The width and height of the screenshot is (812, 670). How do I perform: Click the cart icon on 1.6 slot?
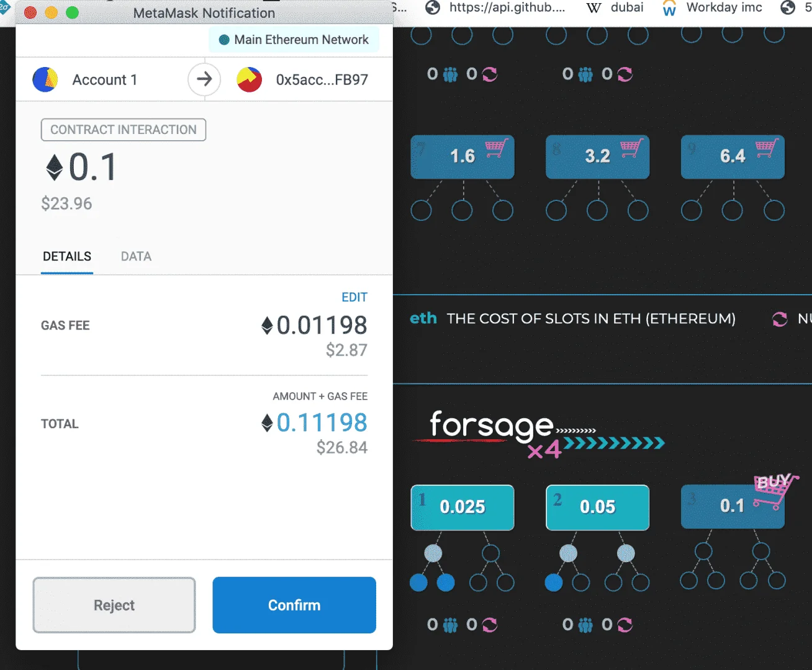pyautogui.click(x=496, y=148)
